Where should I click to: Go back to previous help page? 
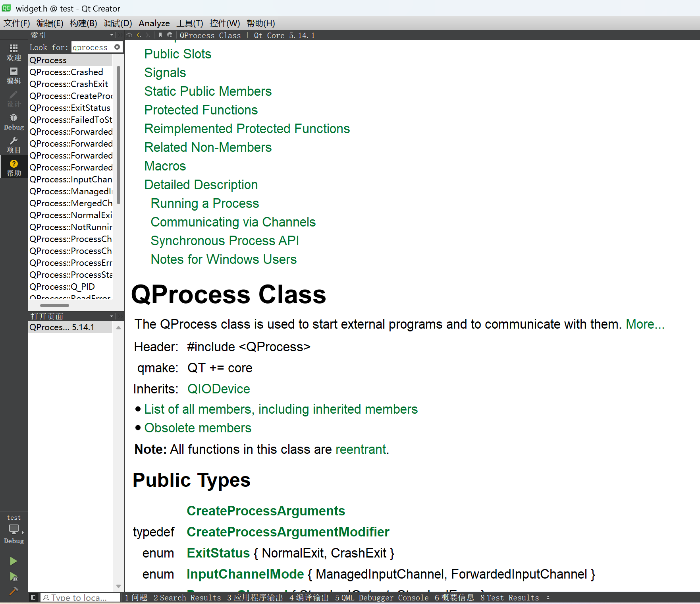pyautogui.click(x=139, y=35)
